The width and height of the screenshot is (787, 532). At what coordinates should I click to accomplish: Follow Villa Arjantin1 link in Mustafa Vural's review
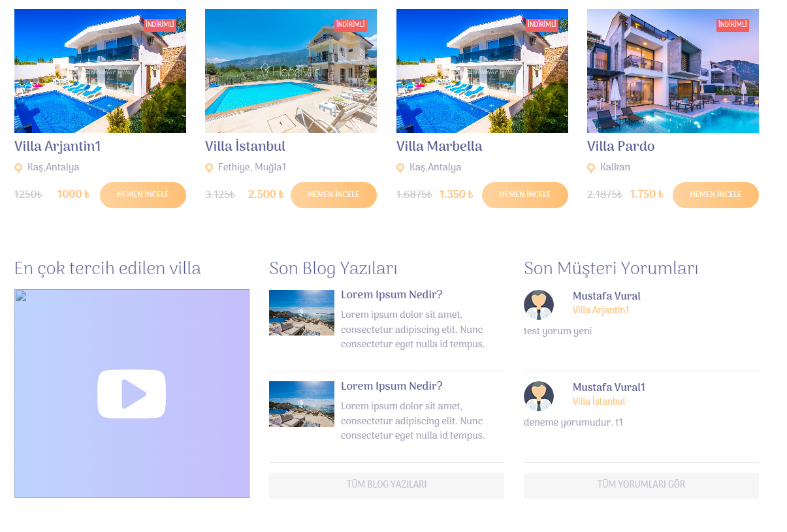pyautogui.click(x=601, y=311)
